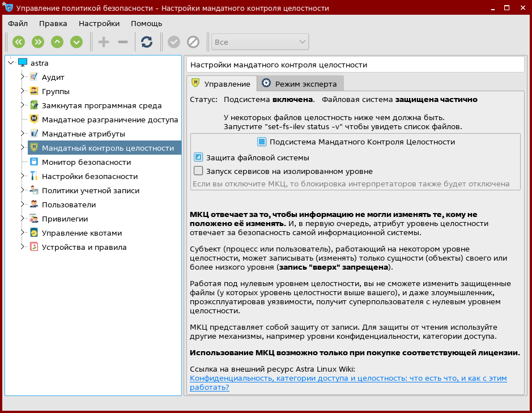Click the cancel circle-slash toolbar icon

point(193,42)
